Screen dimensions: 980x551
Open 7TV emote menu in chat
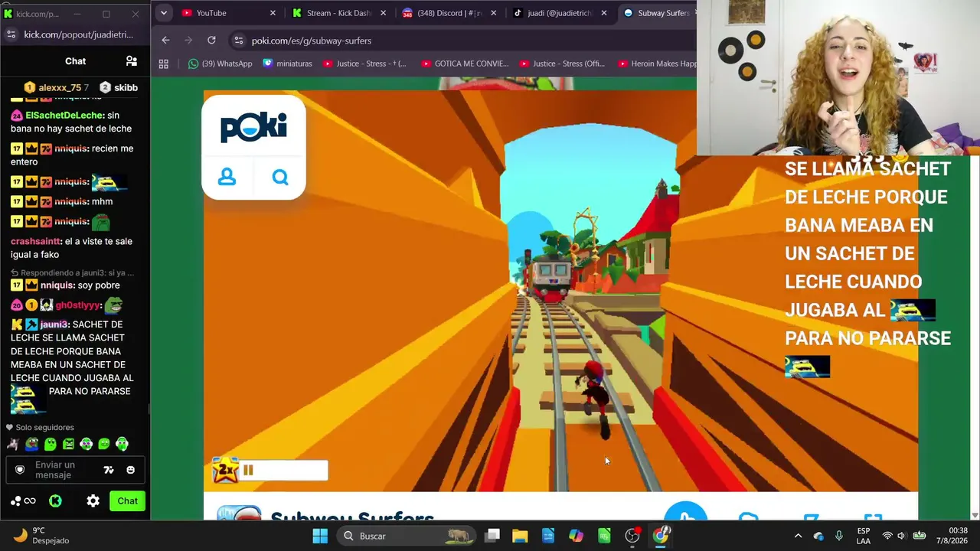[109, 470]
